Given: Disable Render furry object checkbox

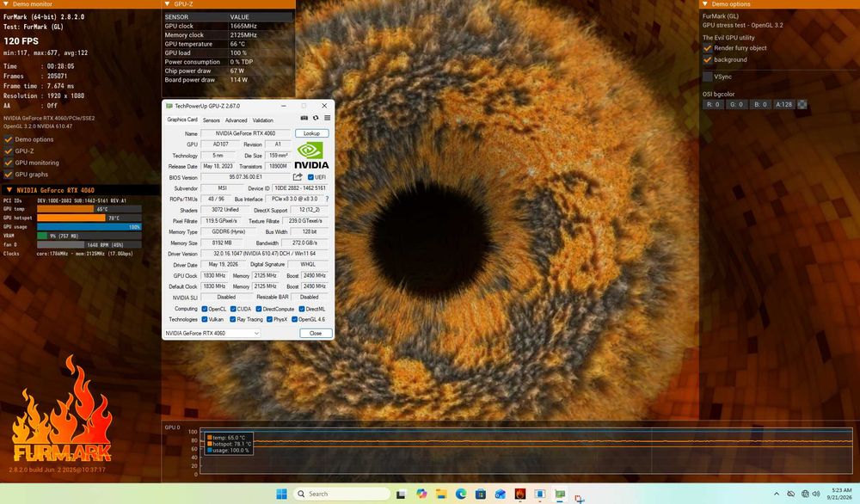Looking at the screenshot, I should click(708, 48).
